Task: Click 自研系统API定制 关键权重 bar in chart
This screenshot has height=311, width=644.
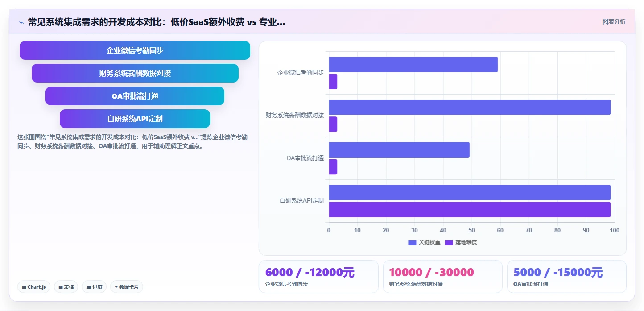Action: pyautogui.click(x=470, y=192)
